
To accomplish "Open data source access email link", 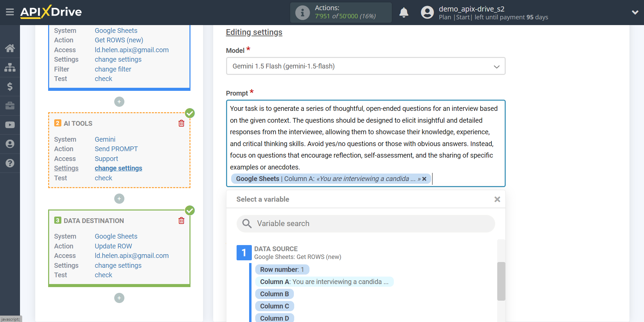I will click(132, 50).
